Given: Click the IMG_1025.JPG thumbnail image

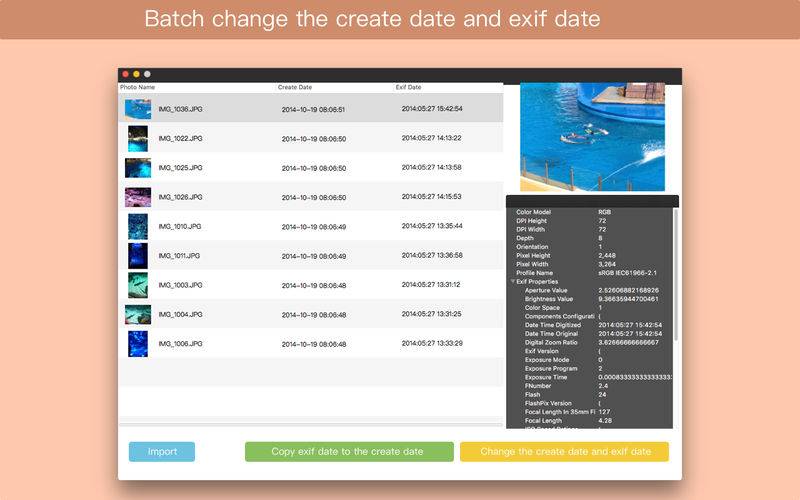Looking at the screenshot, I should 138,168.
